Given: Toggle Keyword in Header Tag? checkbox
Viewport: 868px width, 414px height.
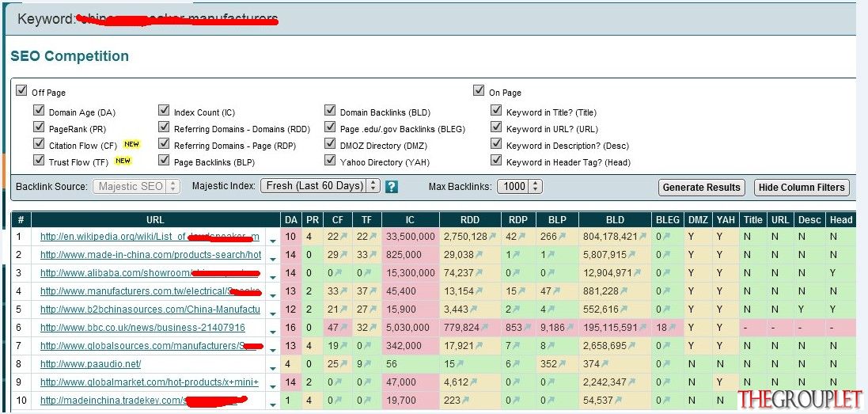Looking at the screenshot, I should [496, 160].
